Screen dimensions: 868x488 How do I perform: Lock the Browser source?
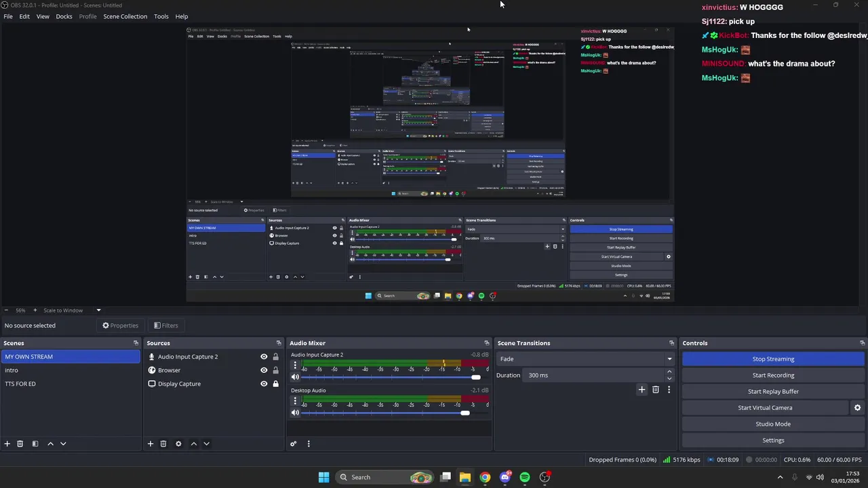[275, 370]
